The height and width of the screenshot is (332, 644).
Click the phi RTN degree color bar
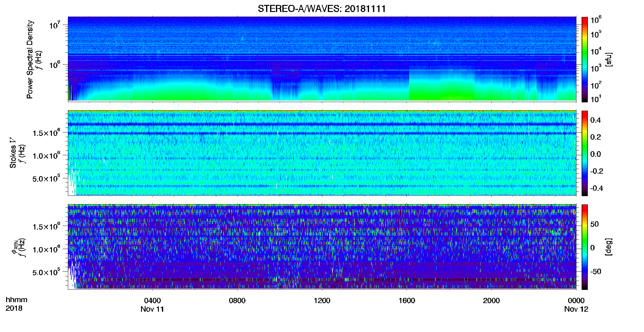585,247
